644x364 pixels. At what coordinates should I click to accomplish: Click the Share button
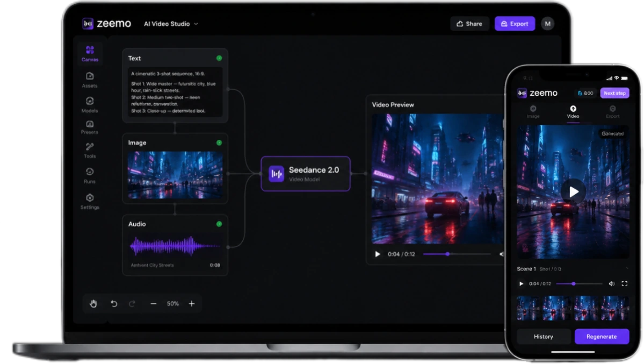pyautogui.click(x=469, y=24)
